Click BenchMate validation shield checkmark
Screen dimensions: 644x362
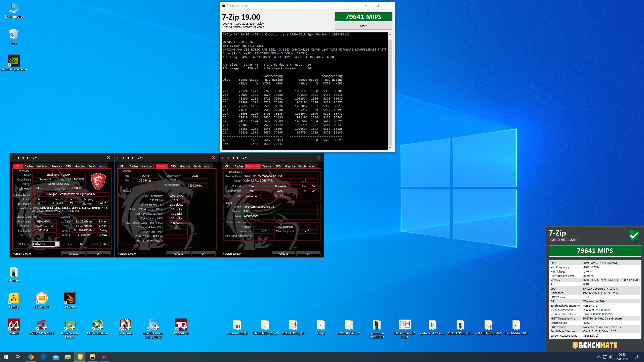click(634, 236)
